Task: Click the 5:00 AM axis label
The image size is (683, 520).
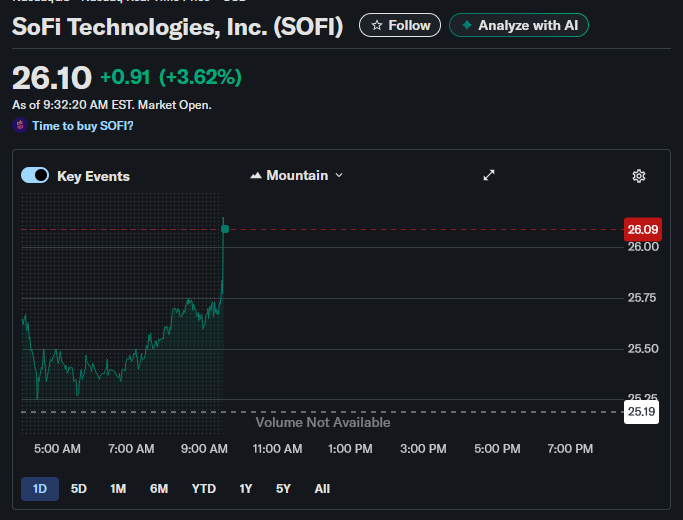Action: point(57,449)
